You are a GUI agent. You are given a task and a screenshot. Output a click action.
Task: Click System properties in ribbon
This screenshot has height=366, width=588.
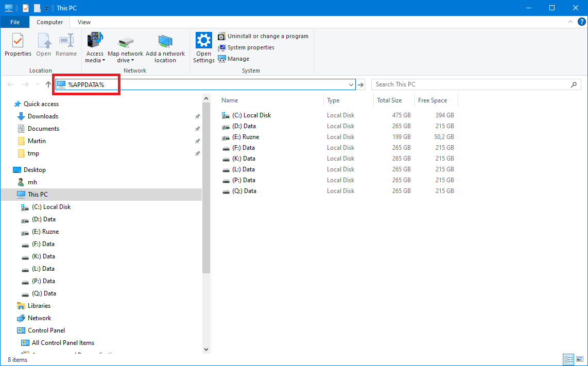click(x=250, y=47)
